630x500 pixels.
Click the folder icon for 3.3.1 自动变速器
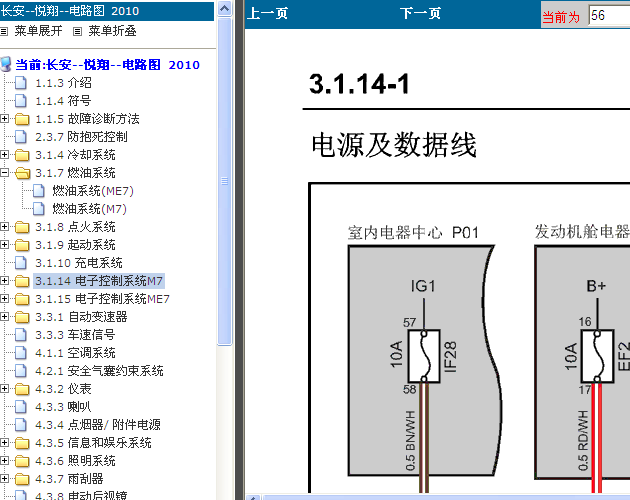point(22,317)
